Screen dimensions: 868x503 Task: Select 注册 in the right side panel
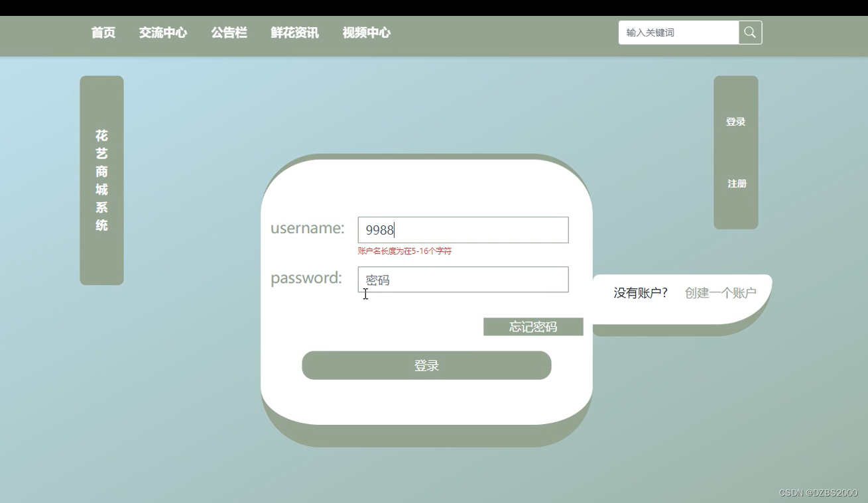pos(737,184)
